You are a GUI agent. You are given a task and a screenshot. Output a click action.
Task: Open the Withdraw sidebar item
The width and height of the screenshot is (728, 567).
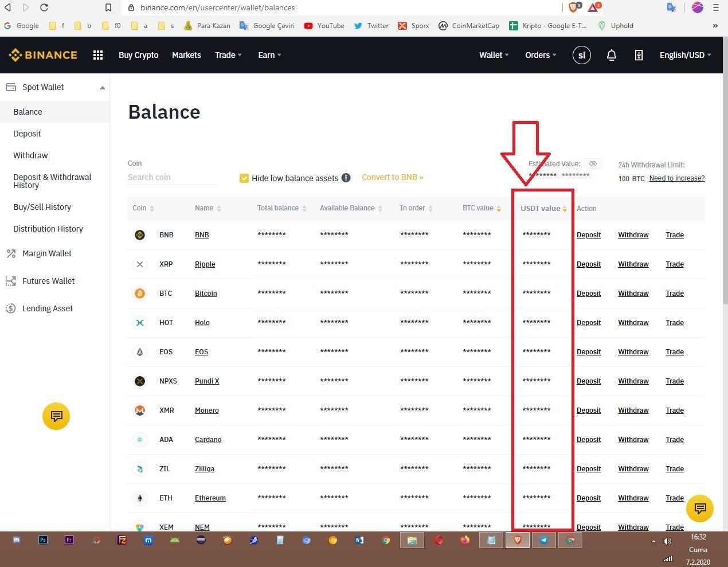pos(30,155)
